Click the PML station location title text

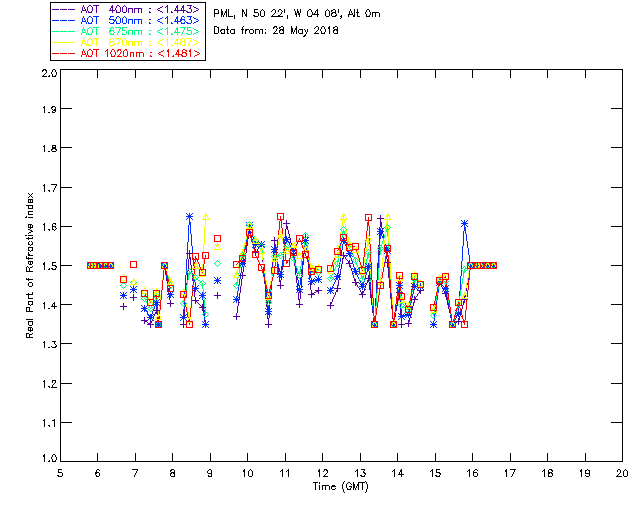point(297,14)
